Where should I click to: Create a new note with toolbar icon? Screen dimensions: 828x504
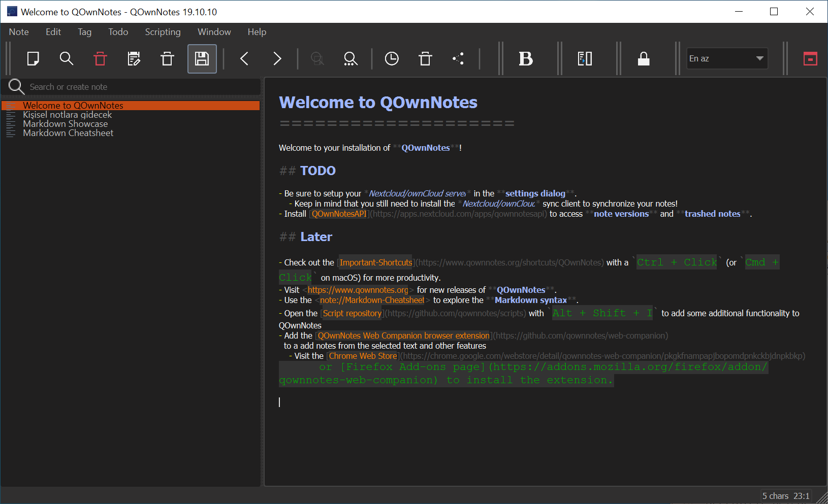(33, 59)
